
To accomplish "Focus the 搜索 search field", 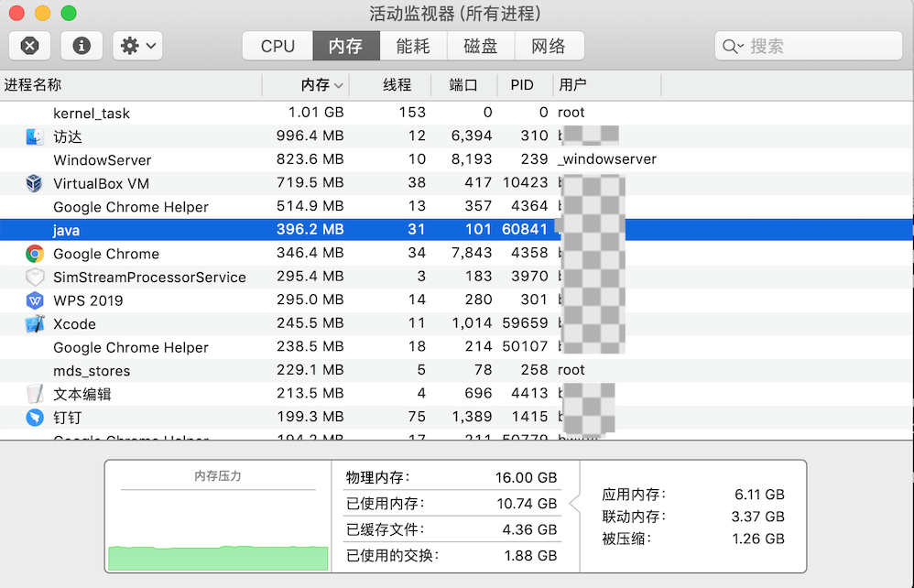I will click(809, 46).
